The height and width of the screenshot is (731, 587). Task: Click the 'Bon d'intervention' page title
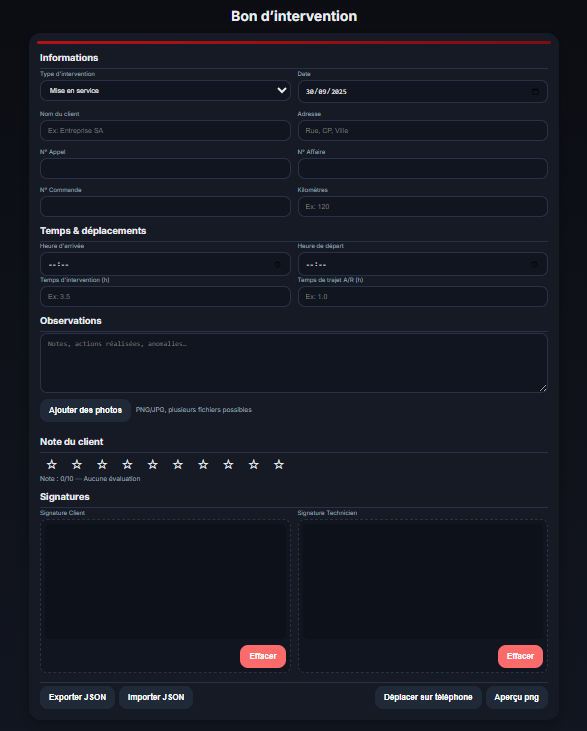tap(294, 16)
